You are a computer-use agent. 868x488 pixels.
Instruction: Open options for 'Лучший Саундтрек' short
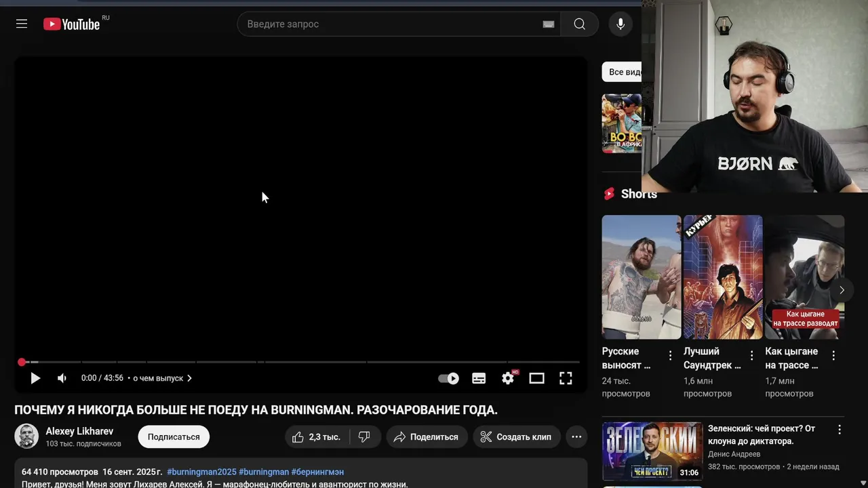point(752,355)
